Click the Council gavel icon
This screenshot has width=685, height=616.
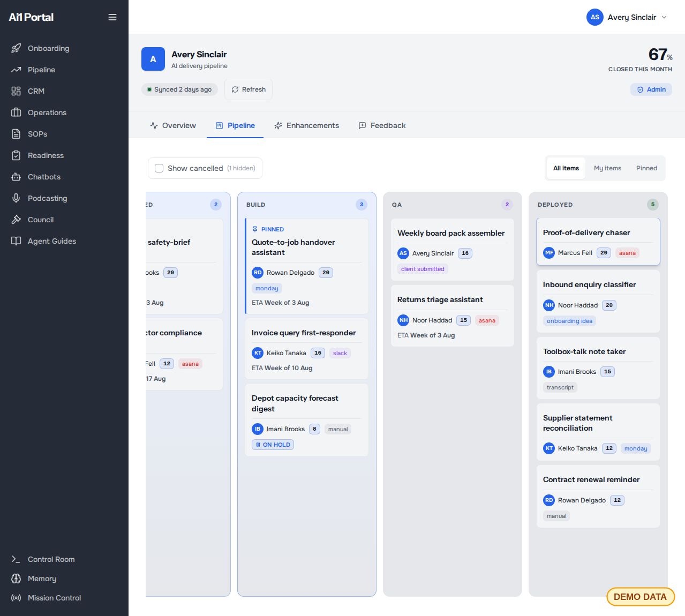pos(16,220)
